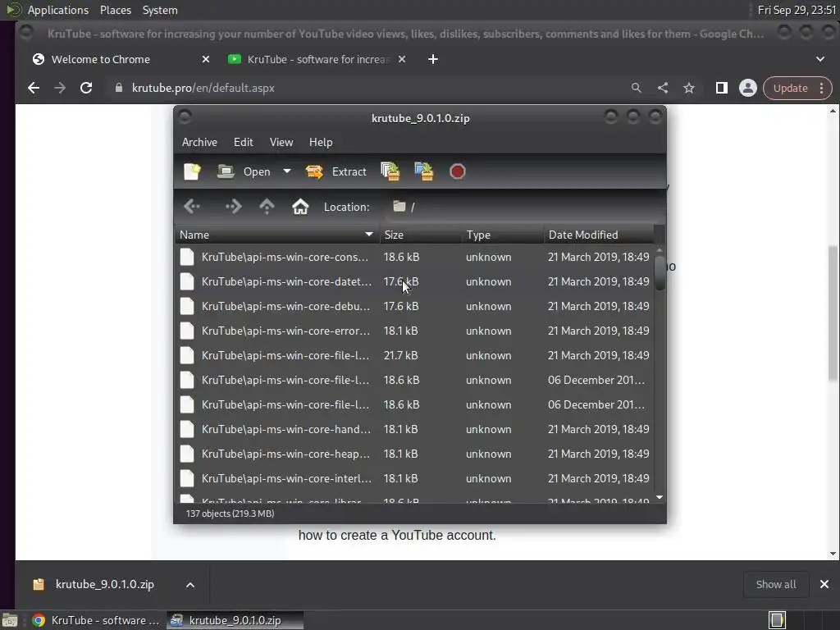
Task: Select KruTube\api-ms-win-core-error file row
Action: pyautogui.click(x=414, y=331)
